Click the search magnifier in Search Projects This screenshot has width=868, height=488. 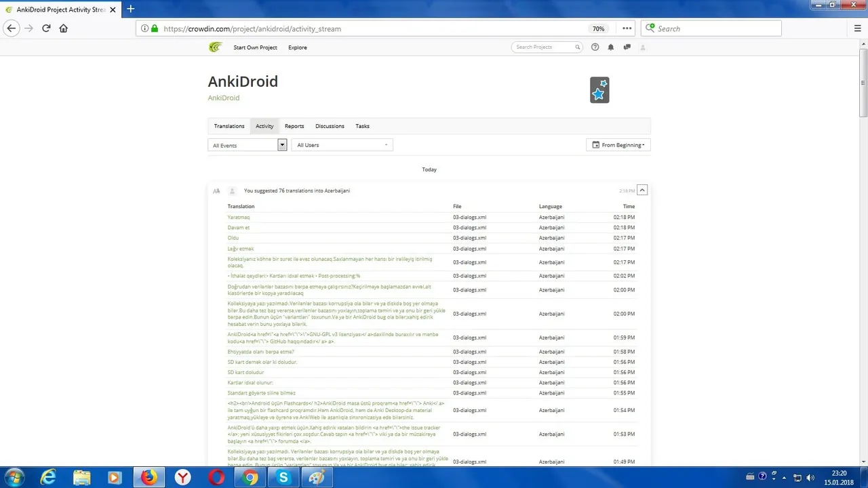tap(577, 47)
